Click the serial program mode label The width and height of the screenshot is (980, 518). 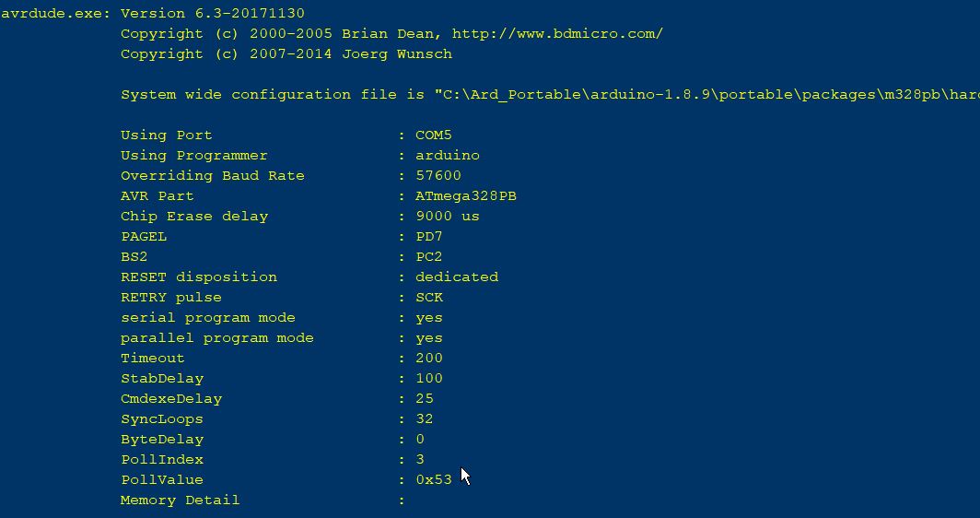pos(207,318)
